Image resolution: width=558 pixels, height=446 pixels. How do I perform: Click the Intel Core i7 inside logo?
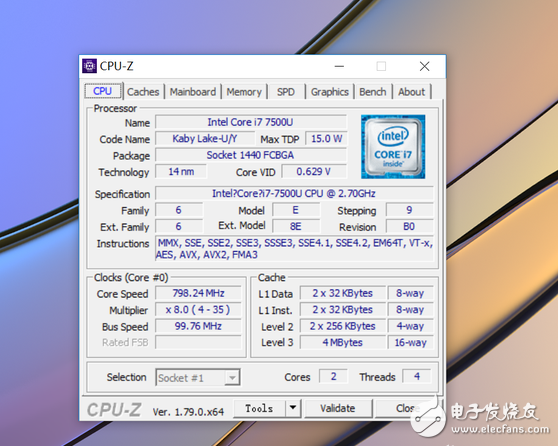pyautogui.click(x=393, y=147)
